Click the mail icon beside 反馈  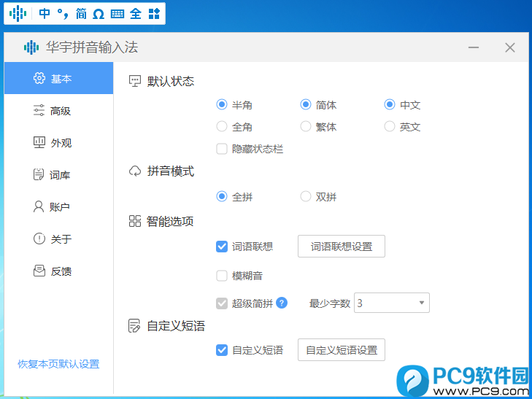39,271
